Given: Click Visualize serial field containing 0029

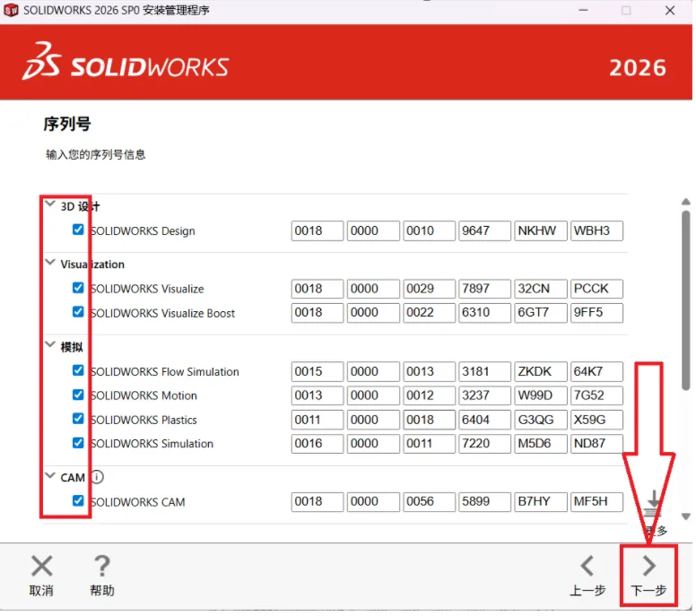Looking at the screenshot, I should (431, 291).
